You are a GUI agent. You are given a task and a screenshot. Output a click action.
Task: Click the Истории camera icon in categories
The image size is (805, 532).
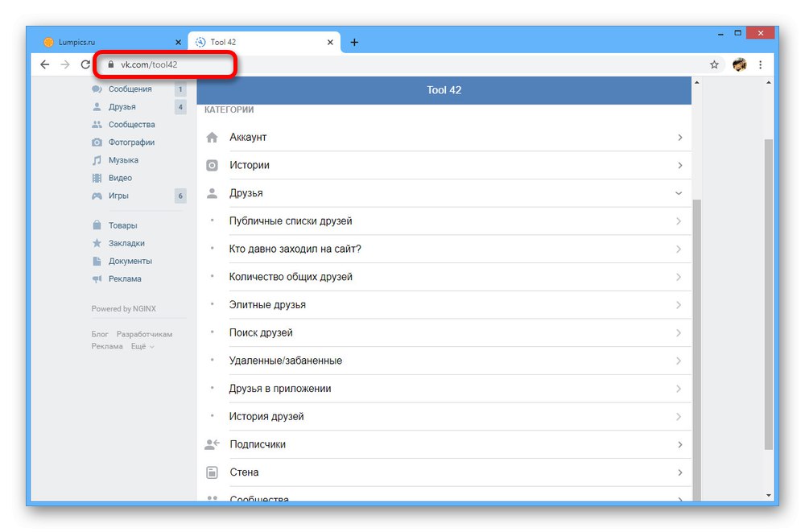click(212, 165)
